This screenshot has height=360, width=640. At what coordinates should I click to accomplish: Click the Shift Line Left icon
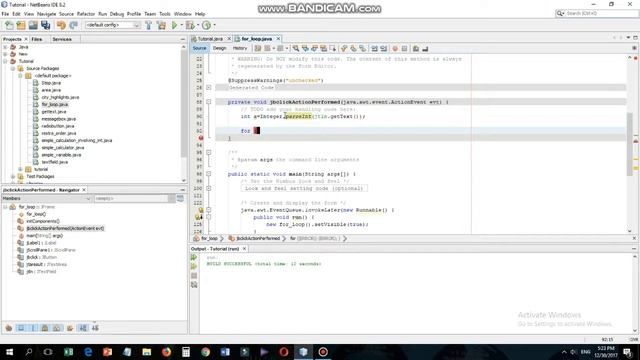[x=374, y=49]
